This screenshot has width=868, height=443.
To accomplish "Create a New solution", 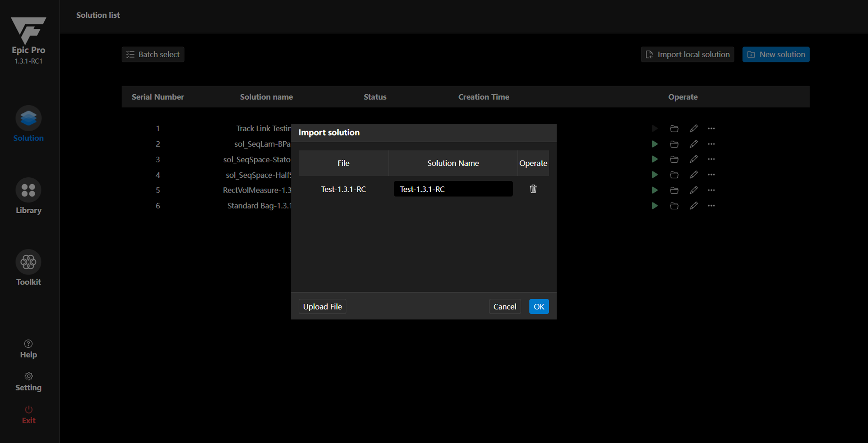I will click(x=775, y=54).
